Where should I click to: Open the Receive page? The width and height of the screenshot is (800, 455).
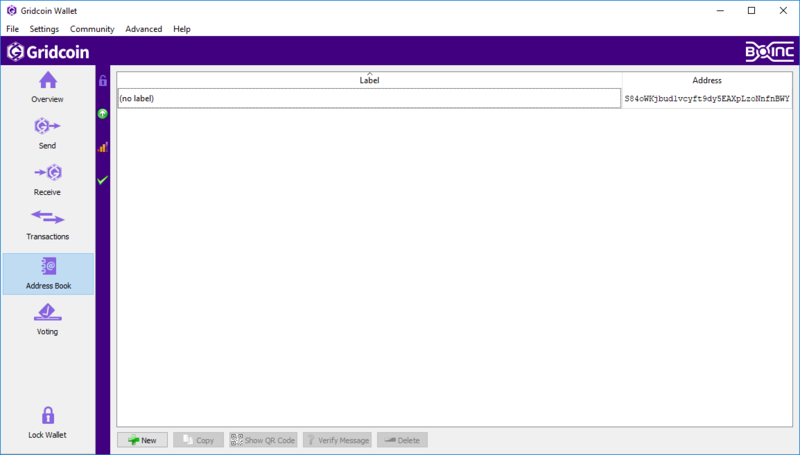click(x=47, y=180)
